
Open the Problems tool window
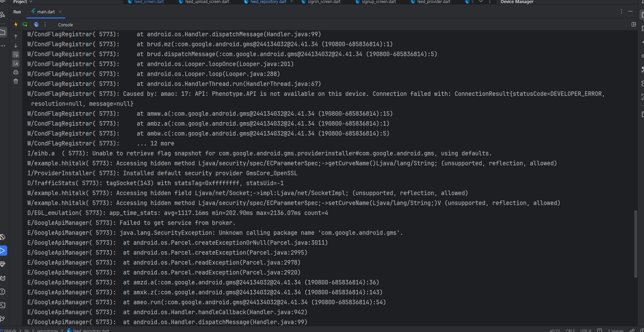[x=3, y=292]
